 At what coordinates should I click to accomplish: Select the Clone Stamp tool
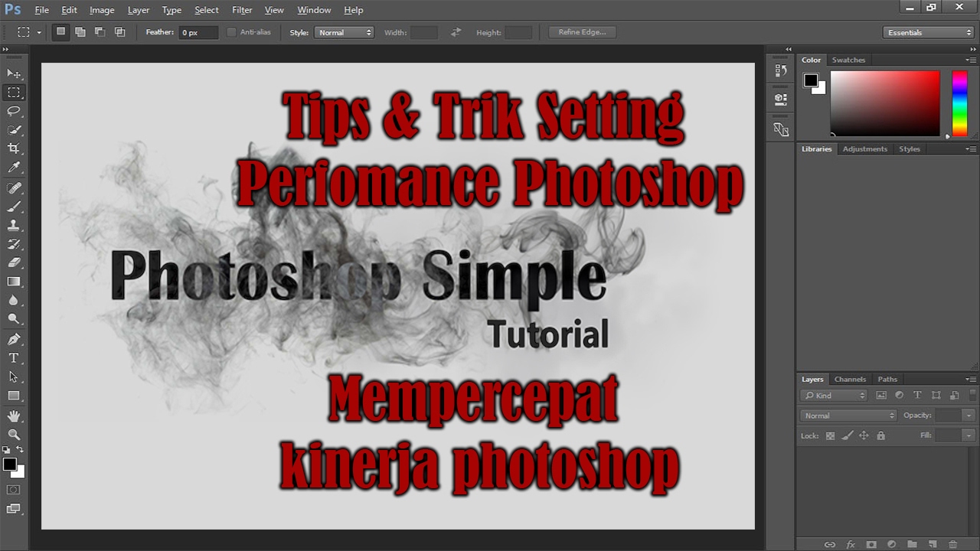14,226
